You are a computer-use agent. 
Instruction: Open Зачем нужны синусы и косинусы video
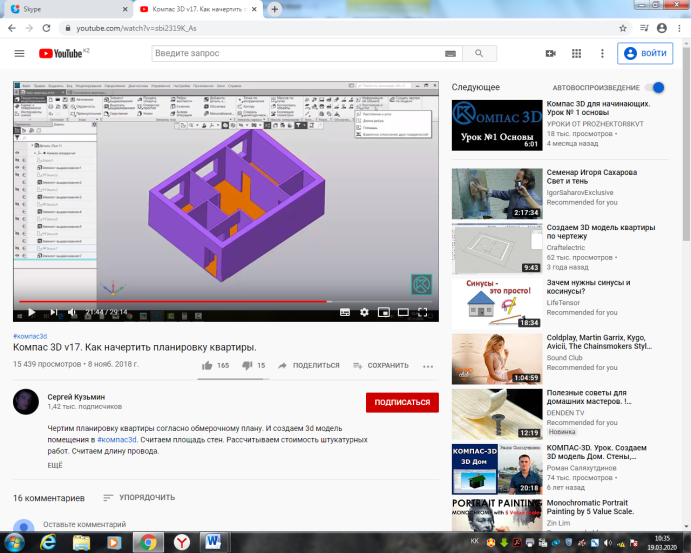588,287
